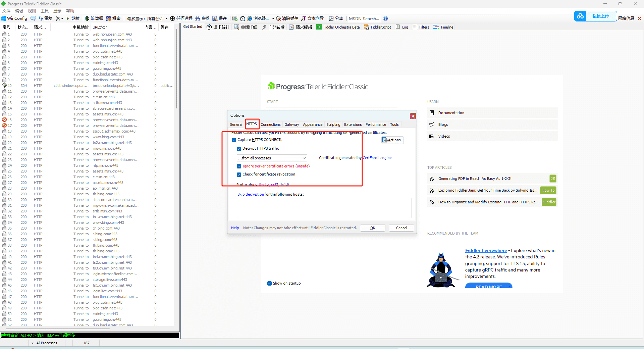Click the Videos film icon
The height and width of the screenshot is (349, 644).
[432, 136]
